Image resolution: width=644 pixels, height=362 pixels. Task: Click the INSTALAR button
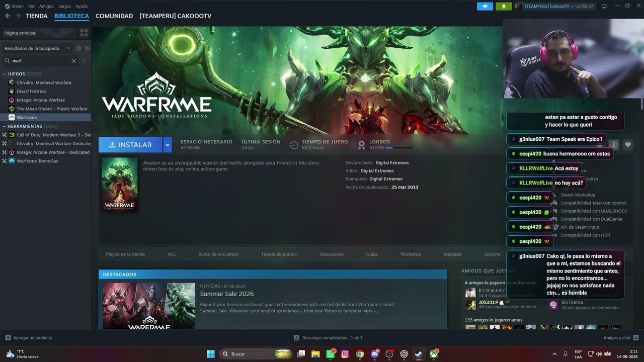pos(130,145)
